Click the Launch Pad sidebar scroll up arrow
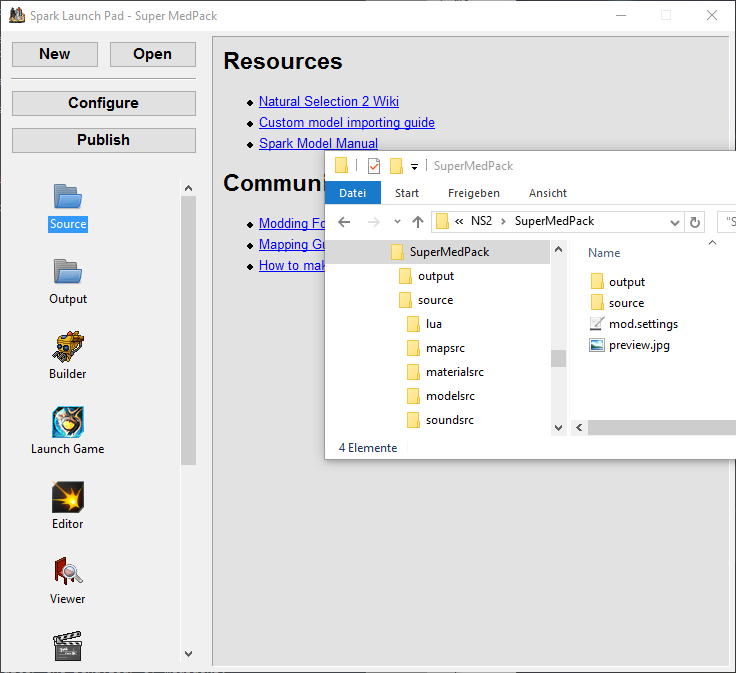The image size is (736, 673). pos(188,188)
